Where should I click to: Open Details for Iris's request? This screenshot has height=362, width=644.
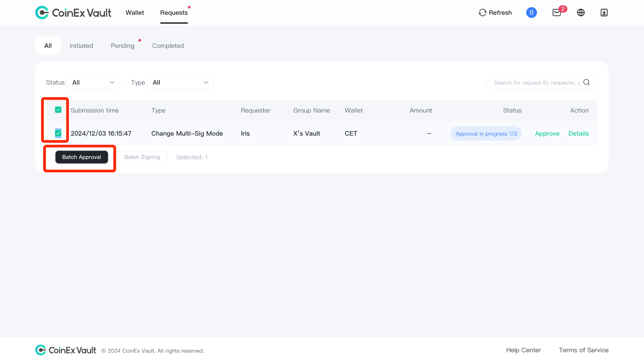[x=579, y=134]
